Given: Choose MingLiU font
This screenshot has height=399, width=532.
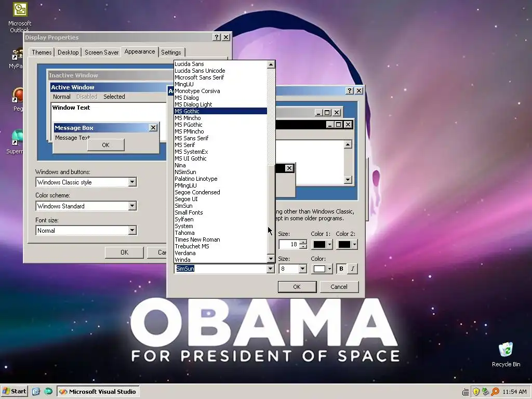Looking at the screenshot, I should pos(220,84).
